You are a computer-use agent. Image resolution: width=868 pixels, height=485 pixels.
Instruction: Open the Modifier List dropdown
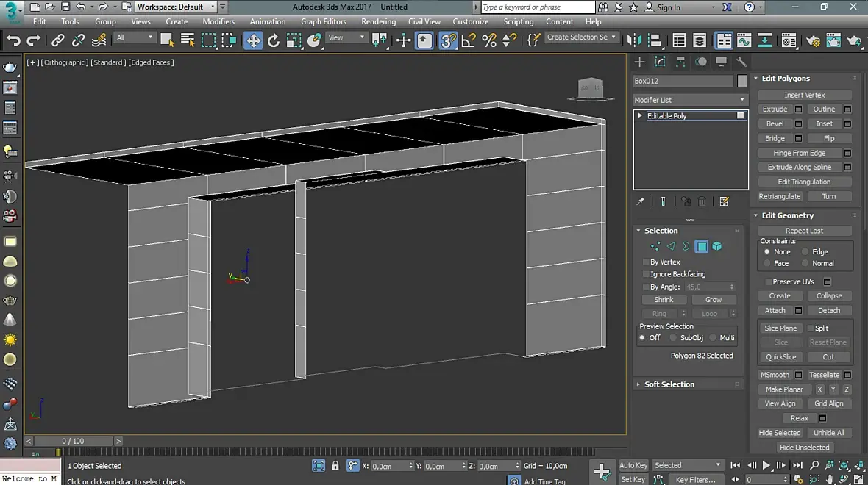click(x=690, y=100)
